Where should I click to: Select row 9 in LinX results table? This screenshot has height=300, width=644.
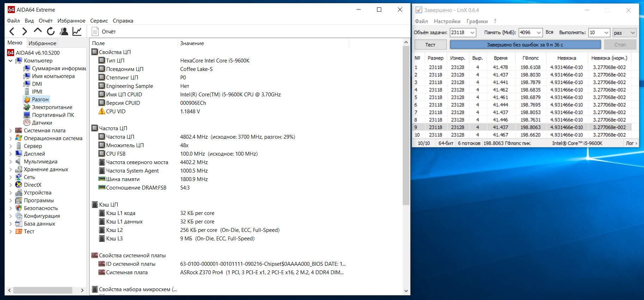click(522, 127)
